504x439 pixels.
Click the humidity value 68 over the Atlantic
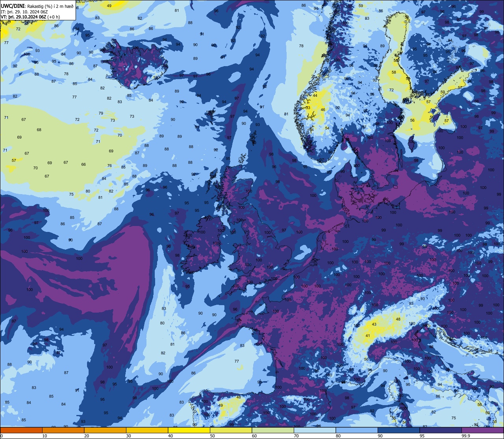tap(39, 130)
